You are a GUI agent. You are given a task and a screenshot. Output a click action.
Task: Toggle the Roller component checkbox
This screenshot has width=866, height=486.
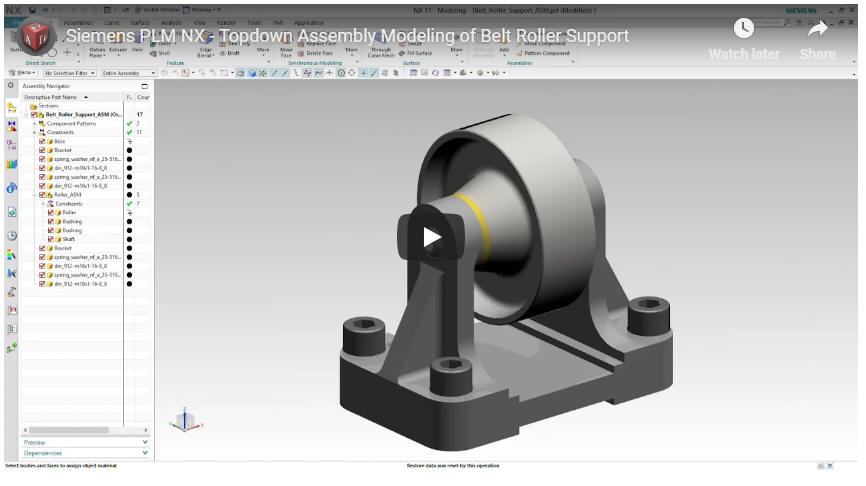[x=51, y=213]
